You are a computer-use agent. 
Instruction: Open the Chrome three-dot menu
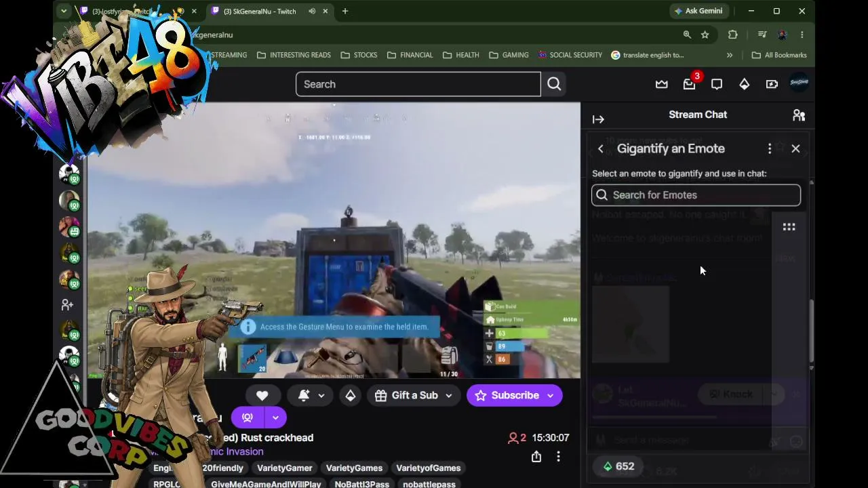[x=802, y=35]
